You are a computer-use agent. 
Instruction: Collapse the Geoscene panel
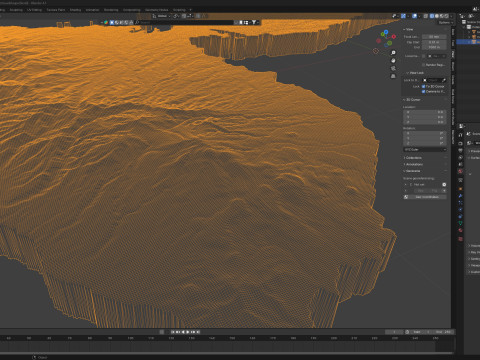coord(412,171)
